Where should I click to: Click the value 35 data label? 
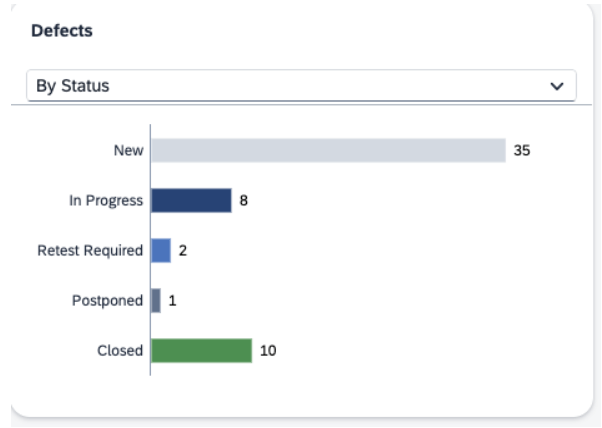pos(522,150)
